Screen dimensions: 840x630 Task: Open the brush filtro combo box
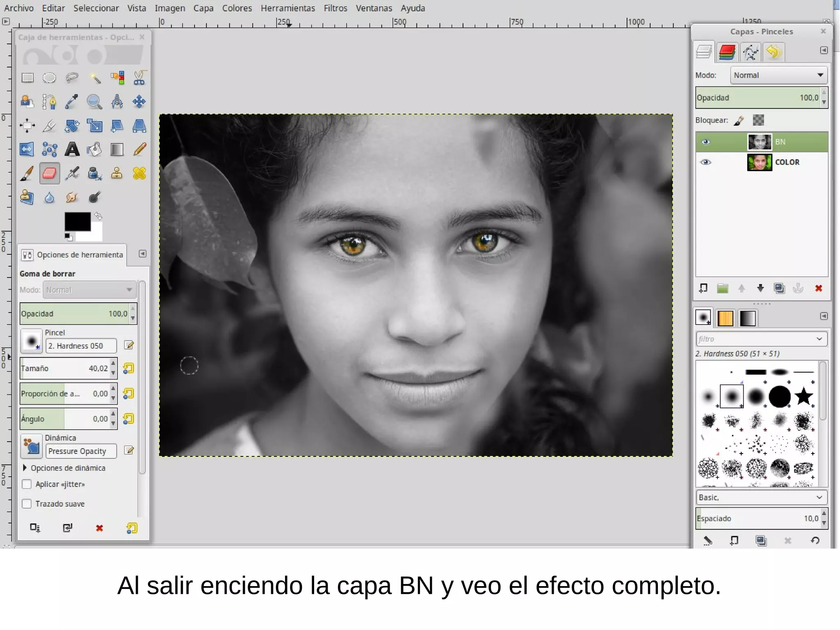762,339
